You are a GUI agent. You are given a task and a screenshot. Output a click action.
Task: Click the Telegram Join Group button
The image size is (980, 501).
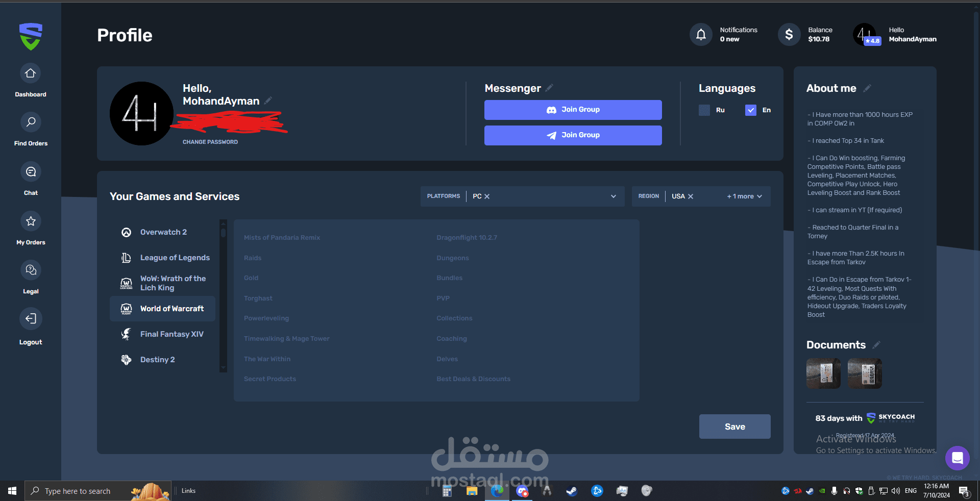(x=573, y=135)
